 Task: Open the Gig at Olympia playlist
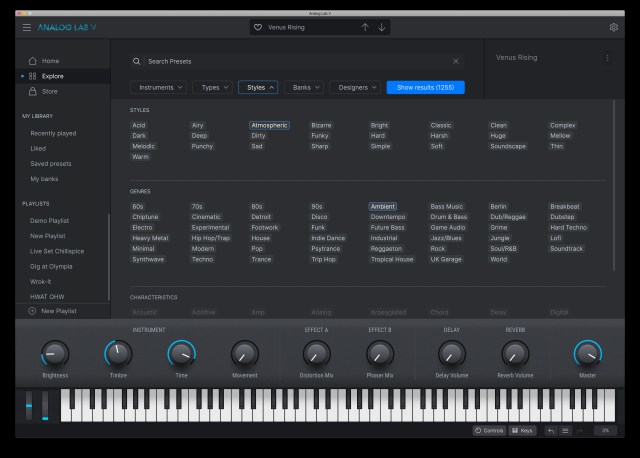(x=51, y=266)
